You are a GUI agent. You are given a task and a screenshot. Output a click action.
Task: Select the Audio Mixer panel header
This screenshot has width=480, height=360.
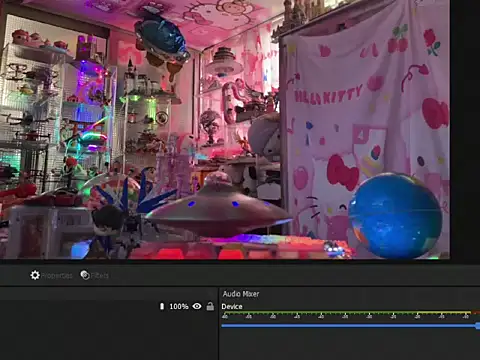(241, 294)
